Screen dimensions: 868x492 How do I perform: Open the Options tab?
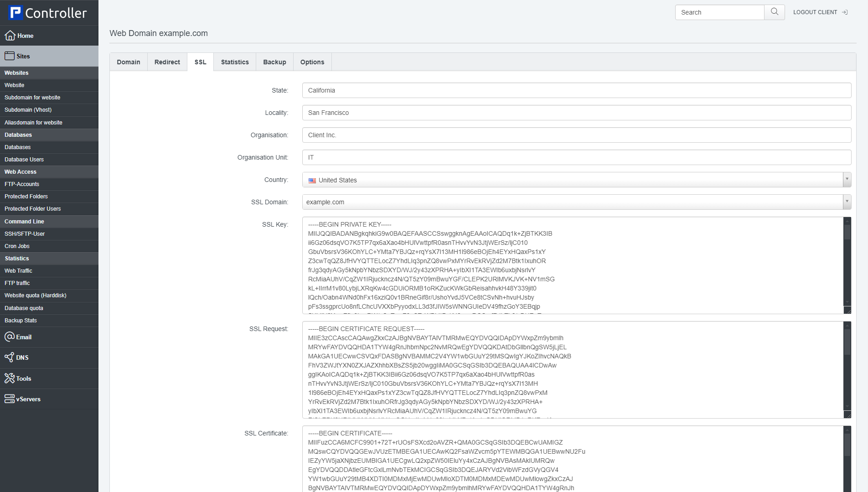[x=312, y=62]
